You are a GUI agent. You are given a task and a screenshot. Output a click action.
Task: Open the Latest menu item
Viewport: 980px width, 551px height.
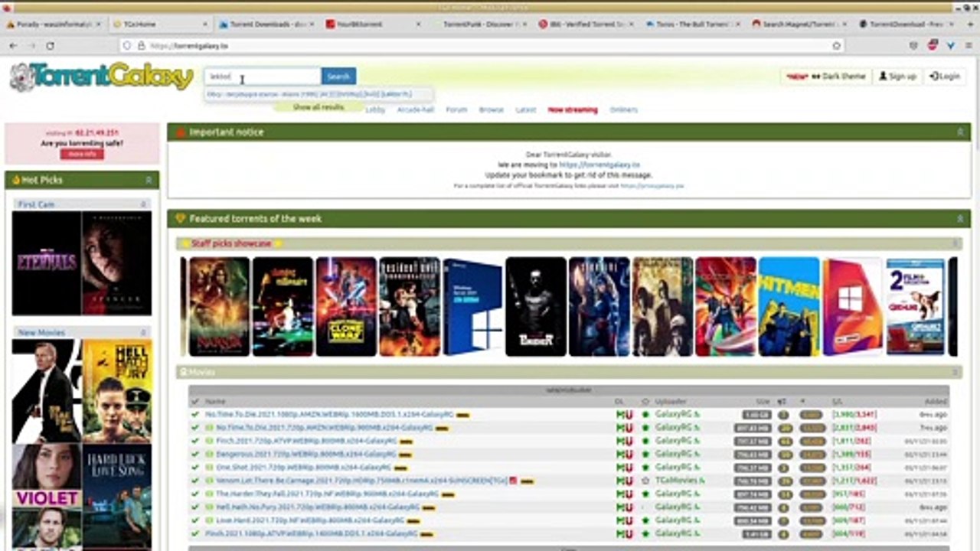[526, 109]
